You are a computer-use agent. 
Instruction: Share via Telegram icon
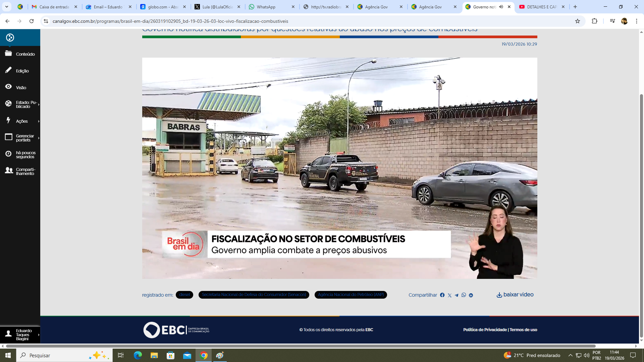pos(457,295)
